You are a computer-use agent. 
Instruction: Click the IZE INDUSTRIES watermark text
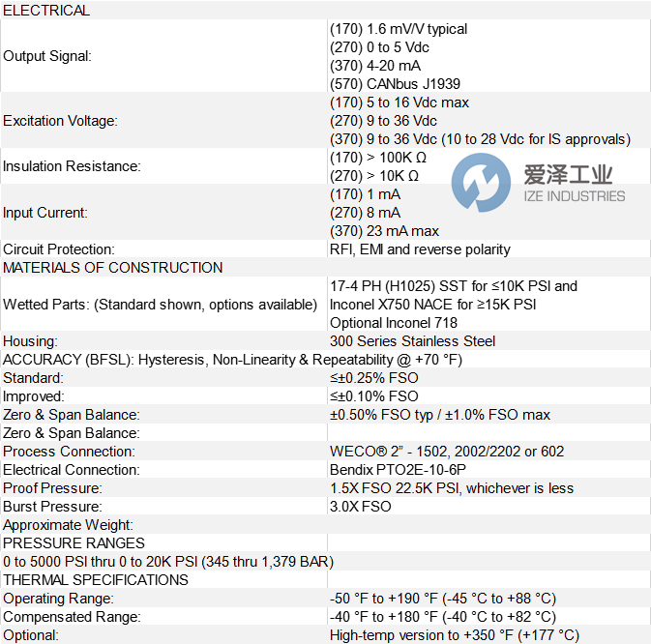[574, 196]
